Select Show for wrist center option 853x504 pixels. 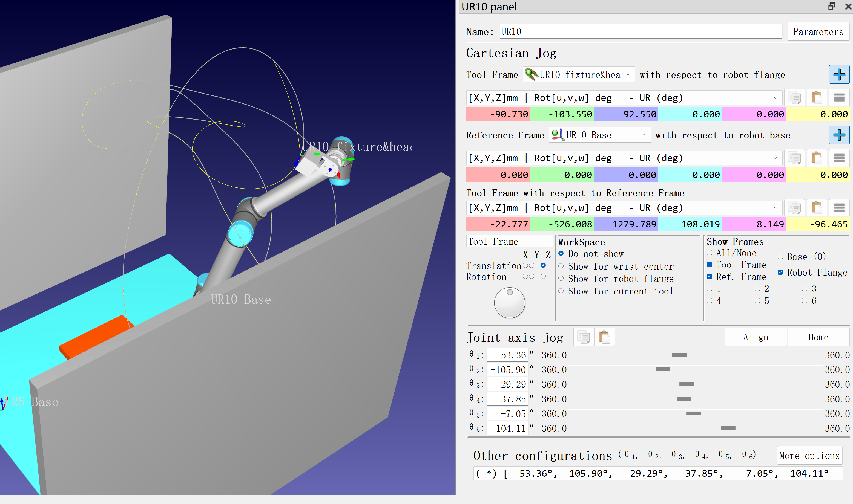click(x=561, y=266)
